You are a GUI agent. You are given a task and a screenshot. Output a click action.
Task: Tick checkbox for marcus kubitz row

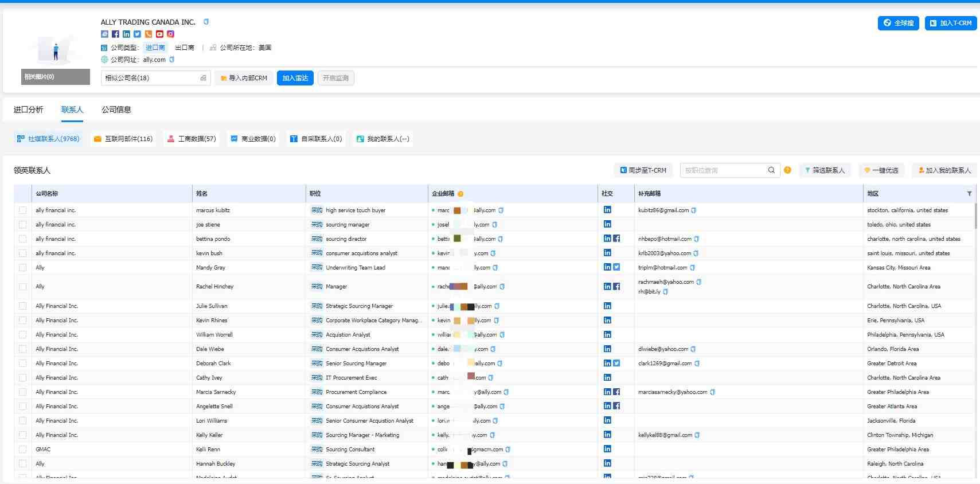coord(23,210)
